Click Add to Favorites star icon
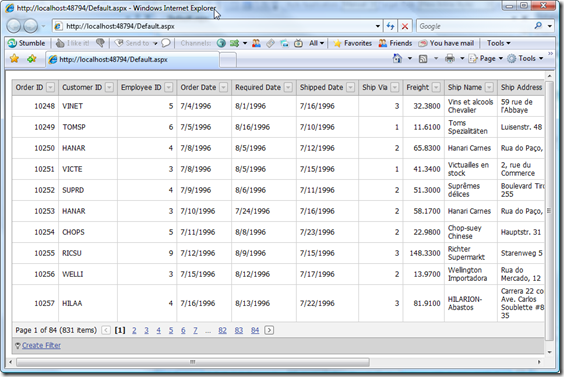 tap(32, 58)
